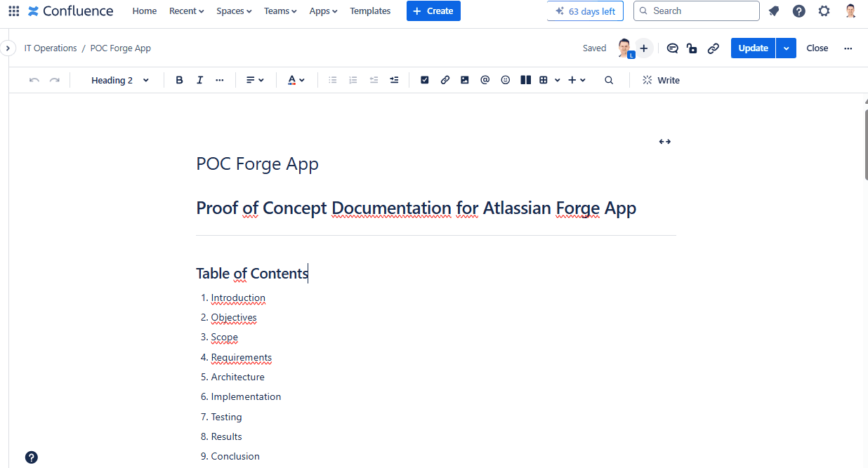868x468 pixels.
Task: Open the settings gear
Action: [824, 11]
